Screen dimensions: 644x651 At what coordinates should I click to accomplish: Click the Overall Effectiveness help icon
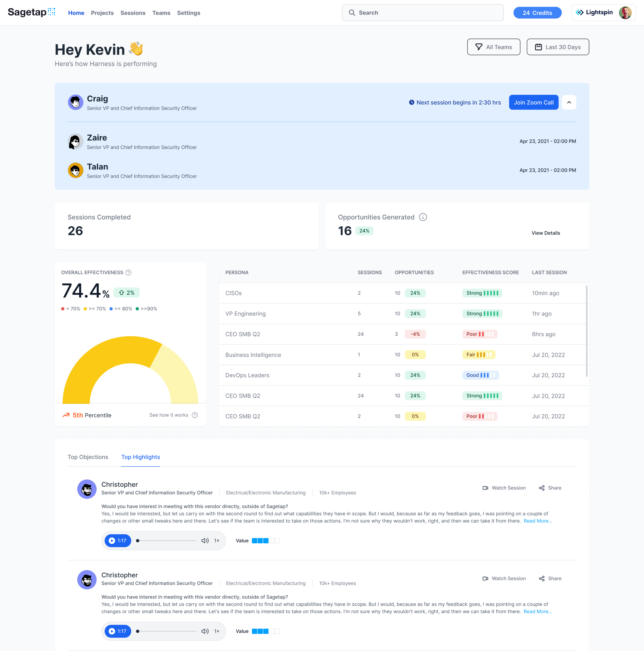[128, 273]
